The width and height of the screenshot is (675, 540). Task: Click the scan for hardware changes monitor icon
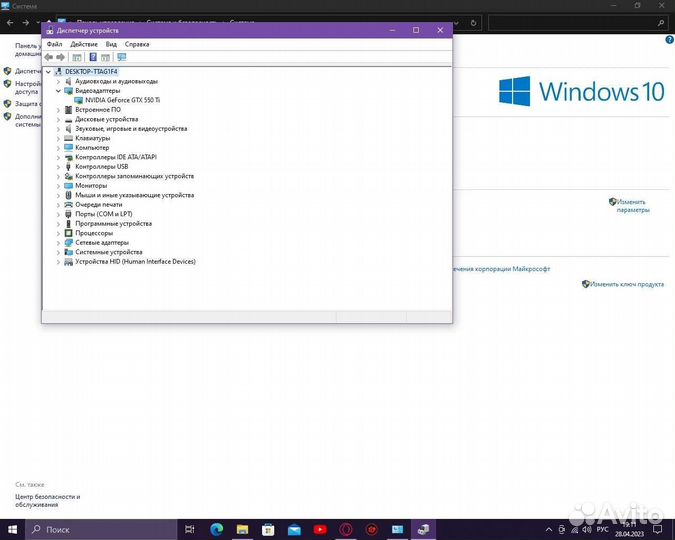(122, 57)
